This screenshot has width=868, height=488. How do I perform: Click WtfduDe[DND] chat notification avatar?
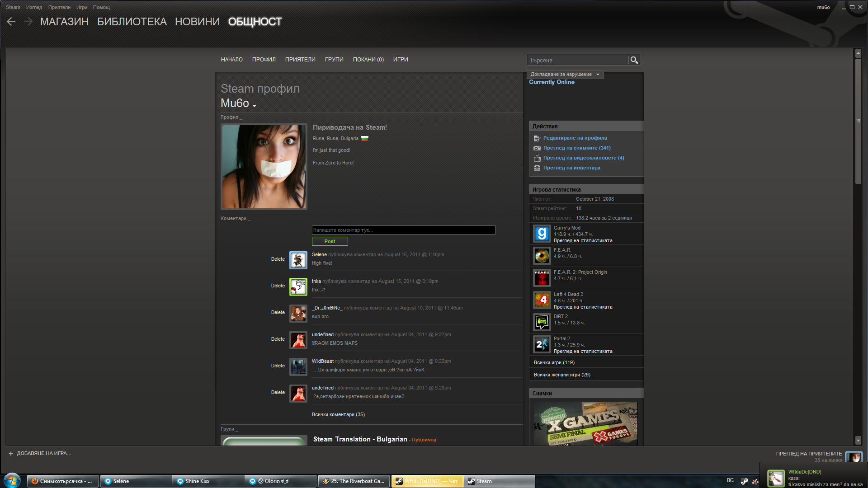pyautogui.click(x=776, y=478)
